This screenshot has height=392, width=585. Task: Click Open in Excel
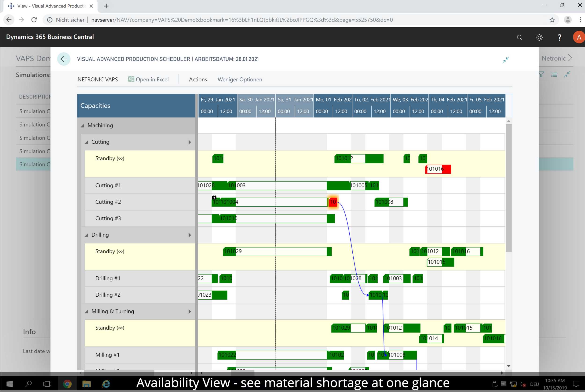[x=148, y=79]
